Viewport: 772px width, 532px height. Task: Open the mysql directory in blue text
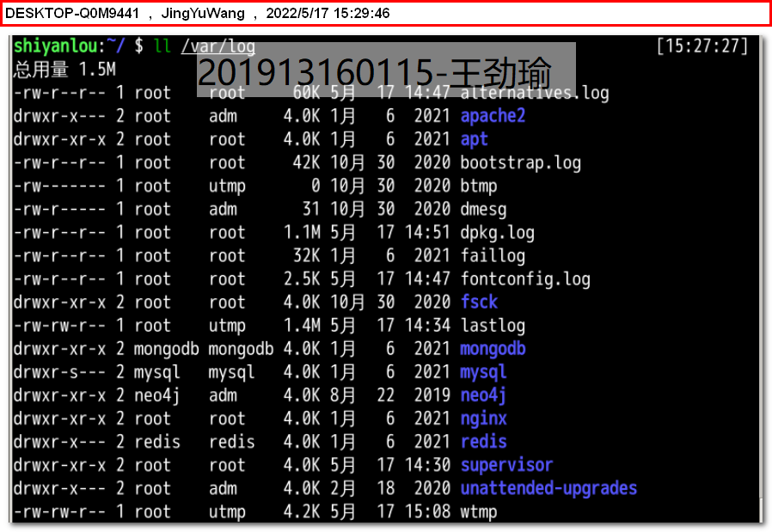tap(482, 372)
